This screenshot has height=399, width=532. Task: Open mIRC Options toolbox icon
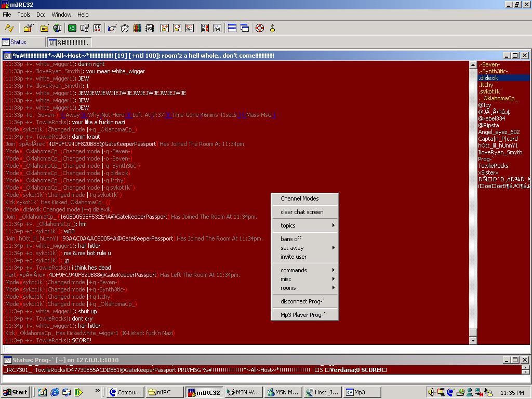tap(28, 28)
